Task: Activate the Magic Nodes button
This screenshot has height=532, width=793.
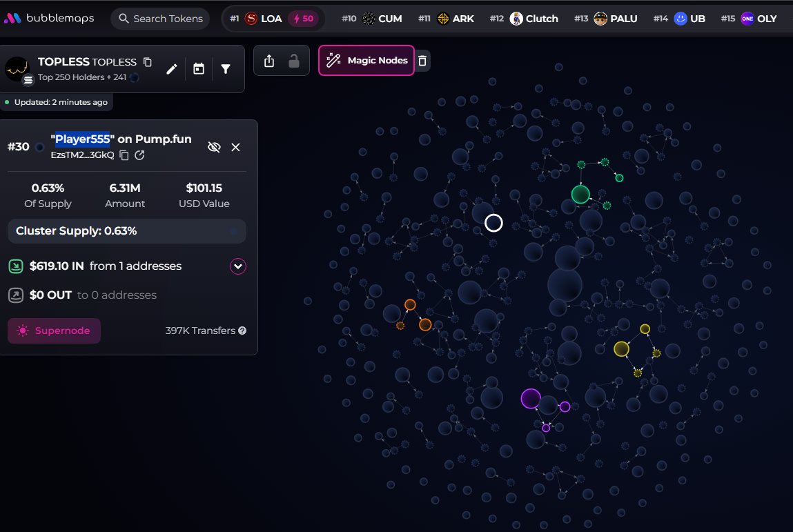Action: [x=366, y=60]
